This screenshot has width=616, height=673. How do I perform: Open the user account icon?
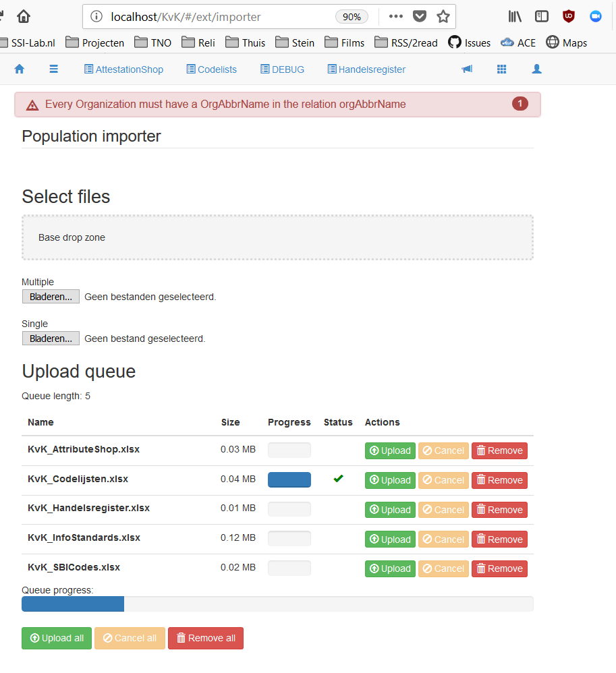[536, 69]
